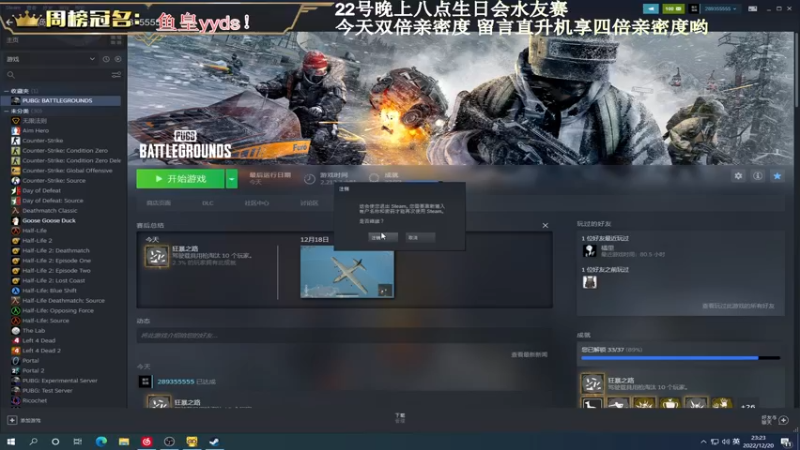Click the Ricochet game icon
This screenshot has height=450, width=800.
coord(16,401)
